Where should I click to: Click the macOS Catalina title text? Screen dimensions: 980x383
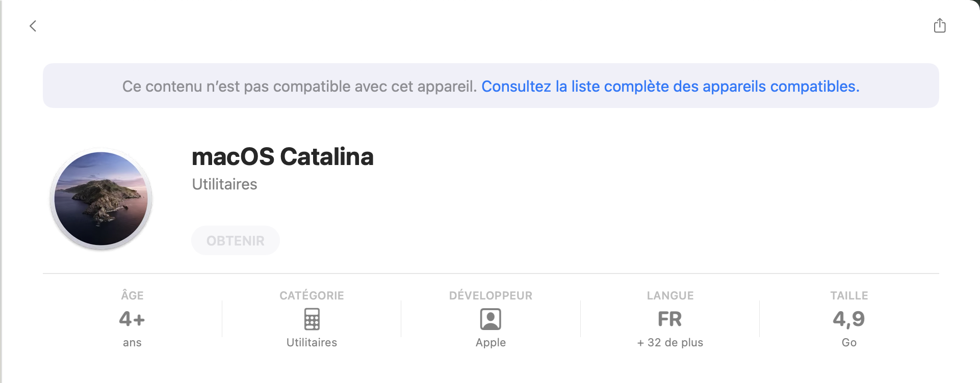point(282,157)
